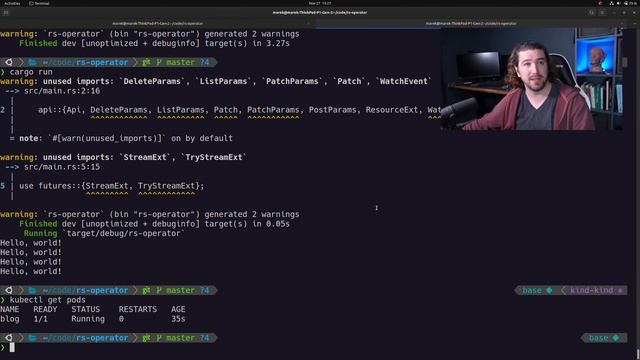This screenshot has height=360, width=640.
Task: Switch to the first terminal tab
Action: [158, 24]
